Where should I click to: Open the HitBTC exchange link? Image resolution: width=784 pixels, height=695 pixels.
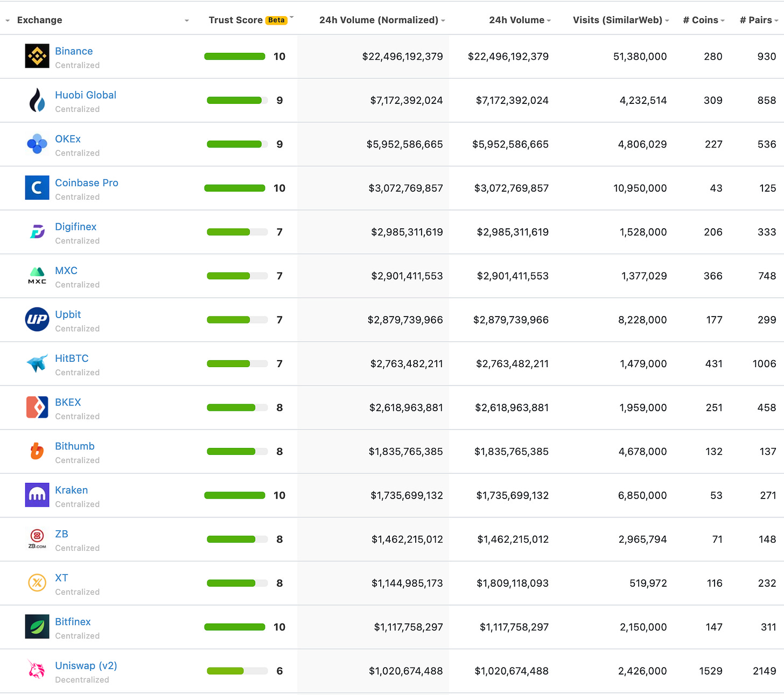click(x=72, y=358)
